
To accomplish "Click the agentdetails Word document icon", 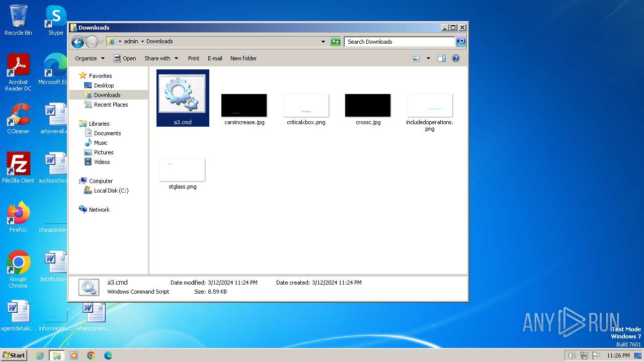I will click(x=18, y=316).
